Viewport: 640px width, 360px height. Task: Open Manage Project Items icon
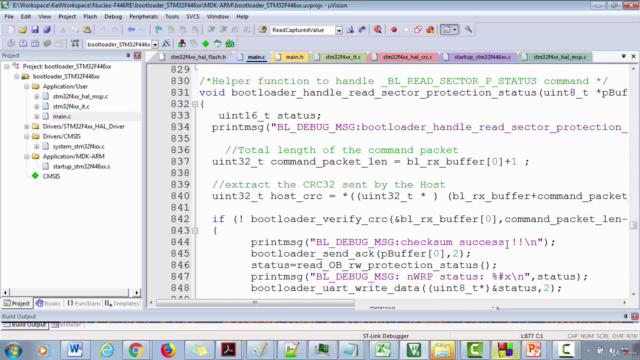[182, 44]
